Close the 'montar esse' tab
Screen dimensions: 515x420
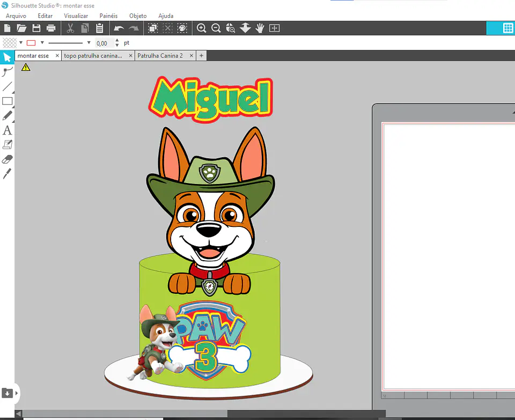click(x=57, y=56)
